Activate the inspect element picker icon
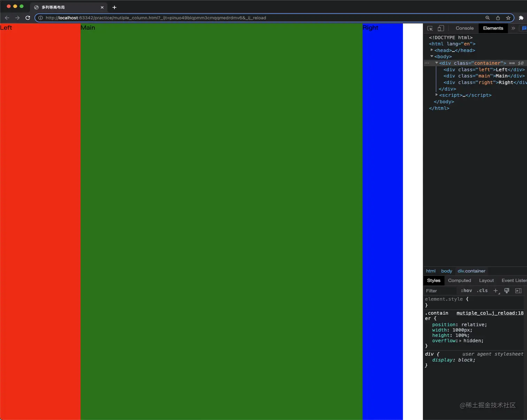 [430, 28]
